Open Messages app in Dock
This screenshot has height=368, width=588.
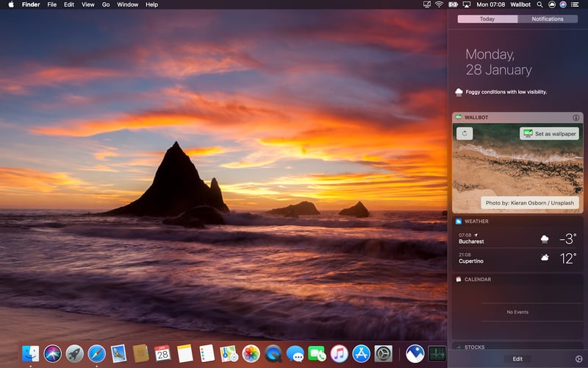[x=295, y=354]
